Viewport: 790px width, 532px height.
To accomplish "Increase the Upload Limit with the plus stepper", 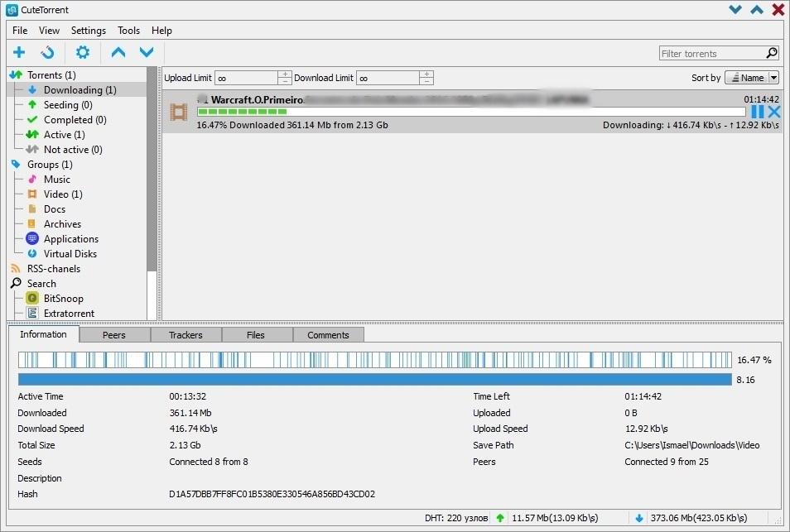I will pyautogui.click(x=285, y=74).
